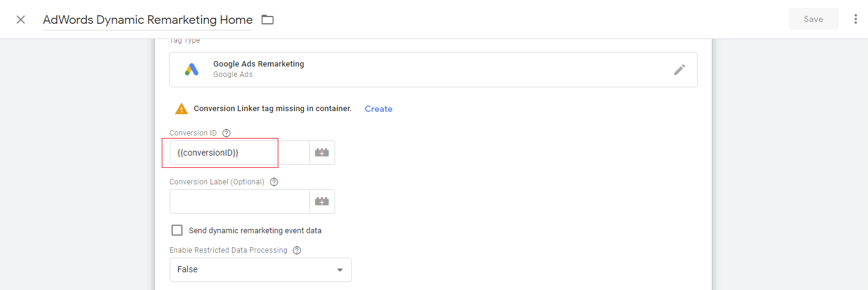Open the Conversion Label help icon
The image size is (868, 290).
[x=274, y=182]
